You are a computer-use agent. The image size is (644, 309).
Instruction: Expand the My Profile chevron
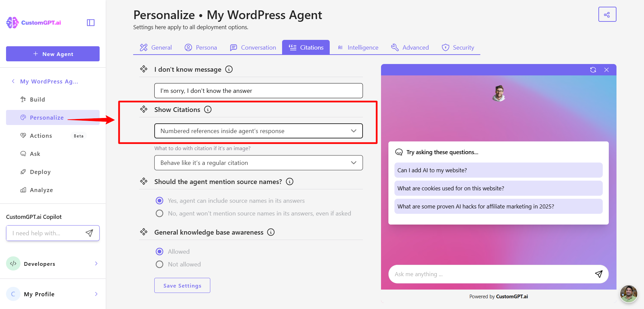pyautogui.click(x=96, y=294)
